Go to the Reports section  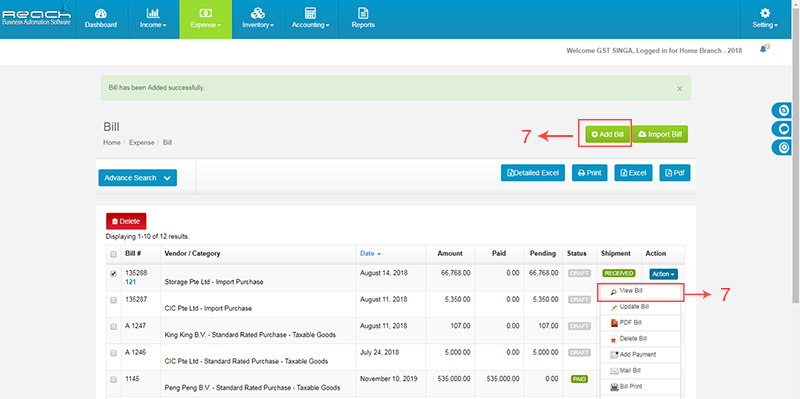363,19
